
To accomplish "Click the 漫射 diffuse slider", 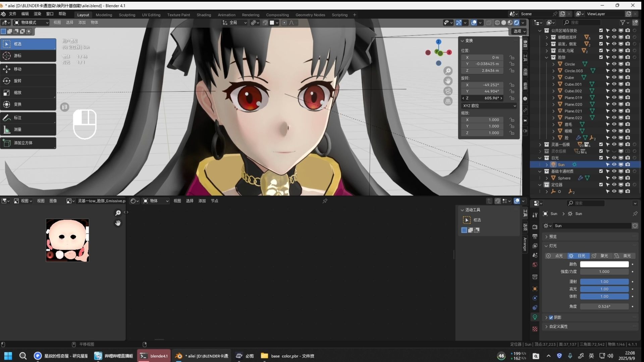I will pyautogui.click(x=604, y=282).
